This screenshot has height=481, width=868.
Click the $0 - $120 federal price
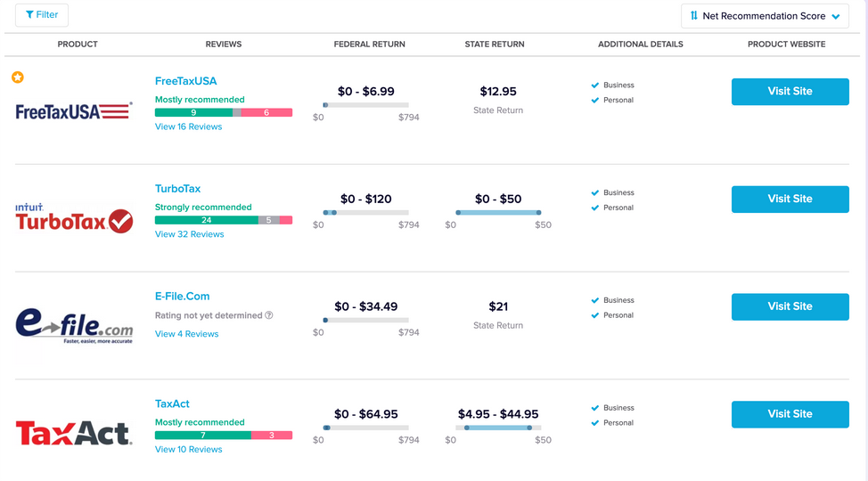click(366, 199)
